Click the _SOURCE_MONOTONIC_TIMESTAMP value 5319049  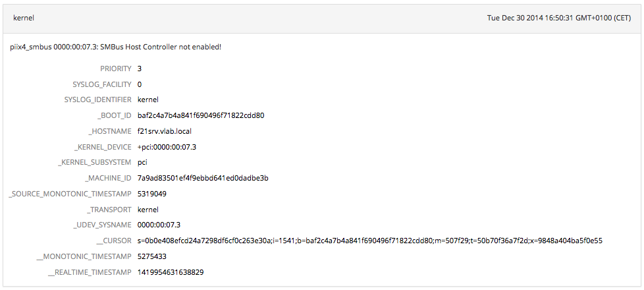(x=151, y=194)
